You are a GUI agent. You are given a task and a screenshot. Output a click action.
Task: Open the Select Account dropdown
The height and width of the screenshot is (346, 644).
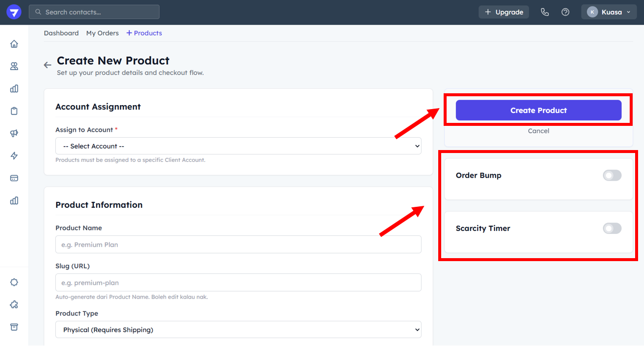pos(238,146)
